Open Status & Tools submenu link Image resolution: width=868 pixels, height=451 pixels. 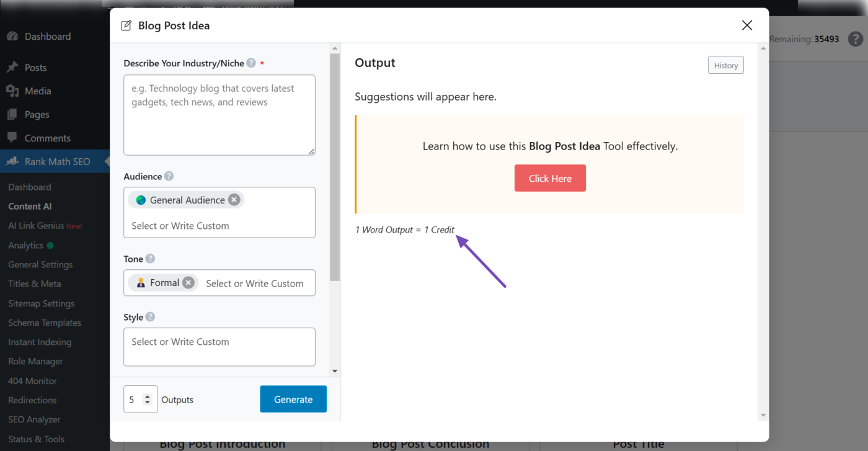[36, 439]
